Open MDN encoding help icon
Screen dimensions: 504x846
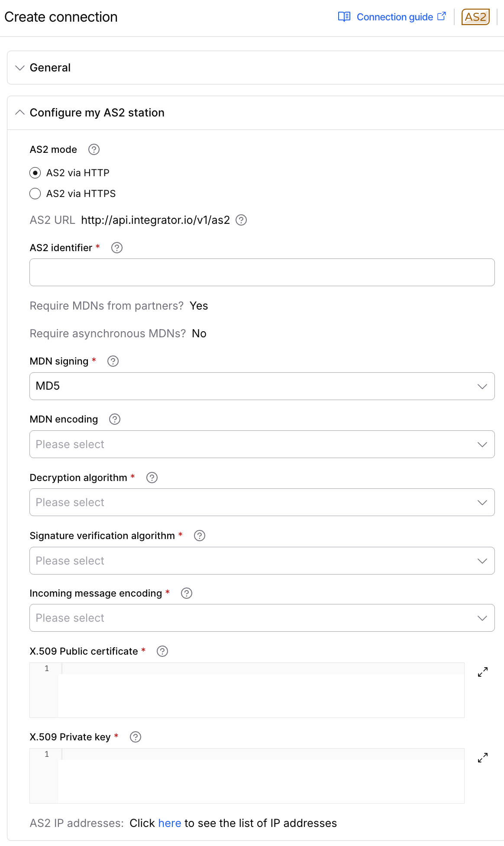(115, 419)
